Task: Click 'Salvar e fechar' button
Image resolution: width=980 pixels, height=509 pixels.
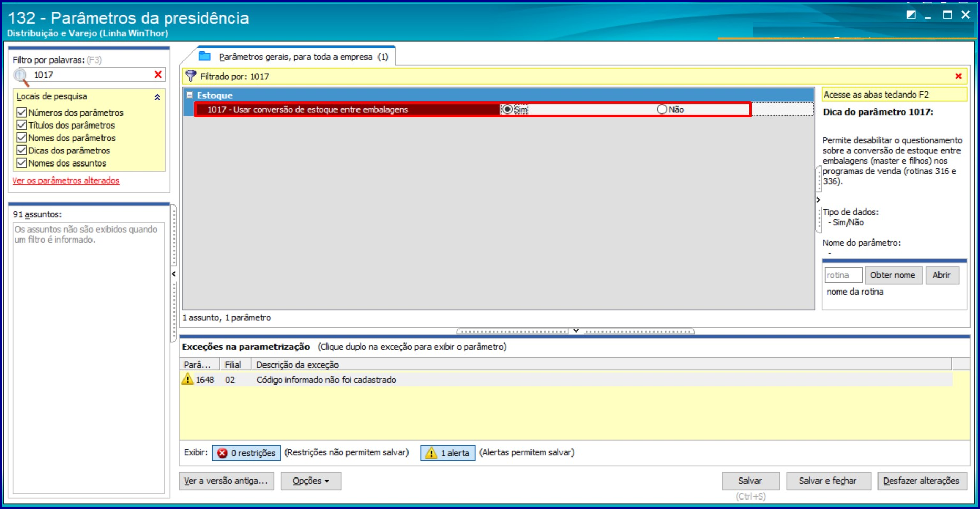Action: [828, 481]
